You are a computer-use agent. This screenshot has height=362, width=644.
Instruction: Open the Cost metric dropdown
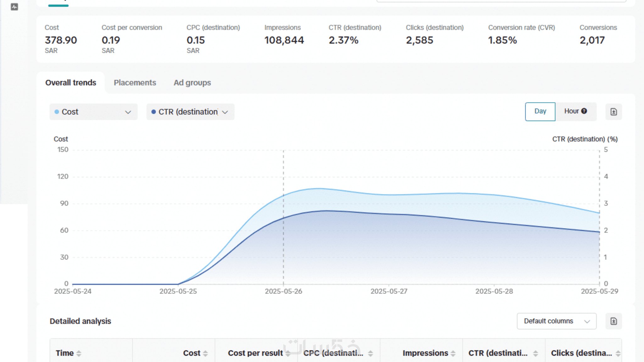tap(93, 112)
